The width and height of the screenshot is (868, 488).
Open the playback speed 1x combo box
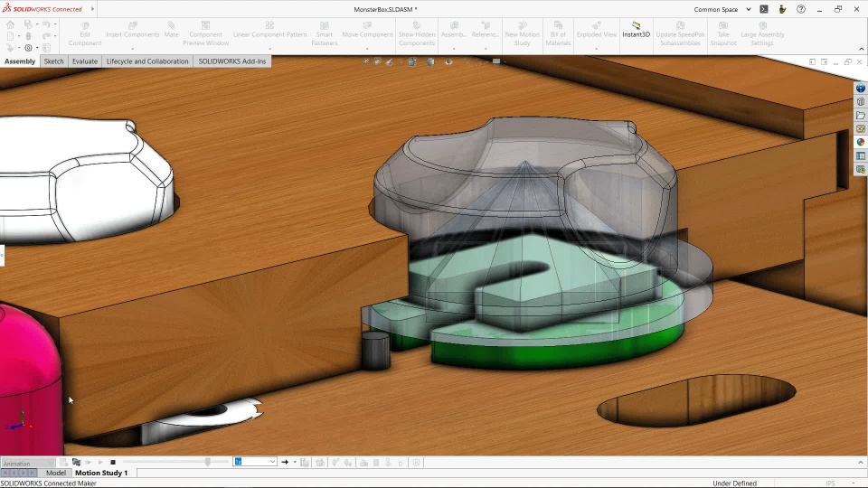tap(255, 462)
